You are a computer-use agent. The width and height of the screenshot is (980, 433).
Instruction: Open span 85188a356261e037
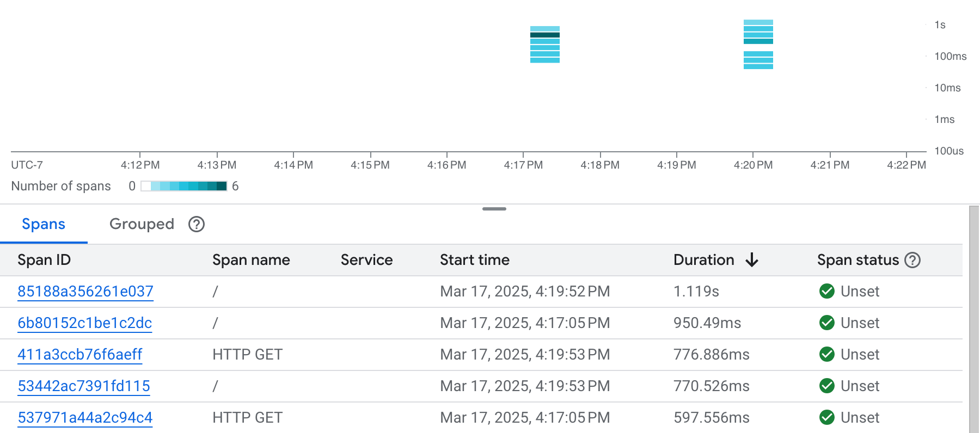click(85, 292)
